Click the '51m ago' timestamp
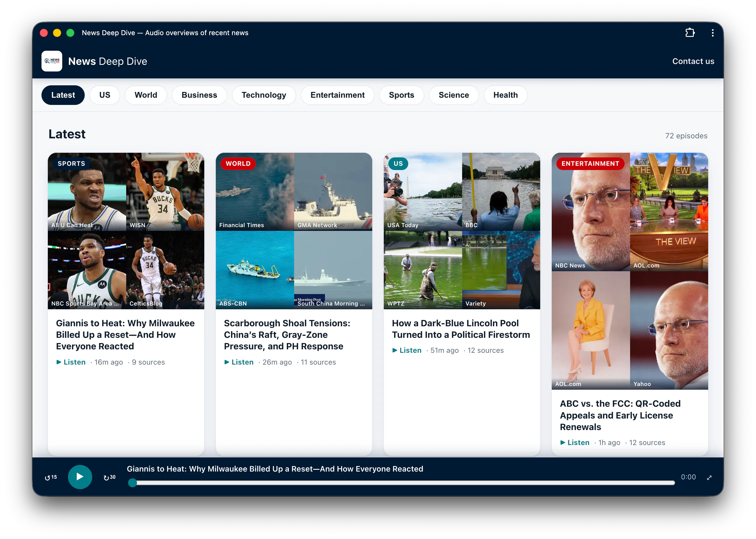This screenshot has width=756, height=539. pyautogui.click(x=445, y=350)
